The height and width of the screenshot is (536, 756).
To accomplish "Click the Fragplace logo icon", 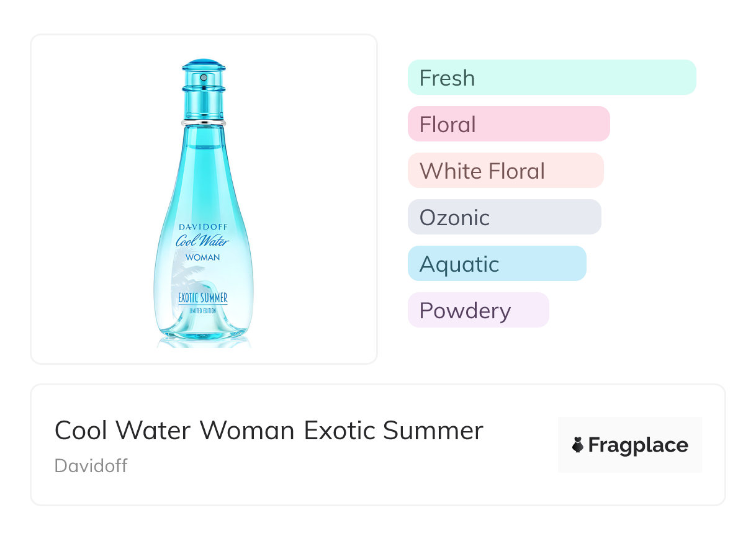I will coord(578,445).
